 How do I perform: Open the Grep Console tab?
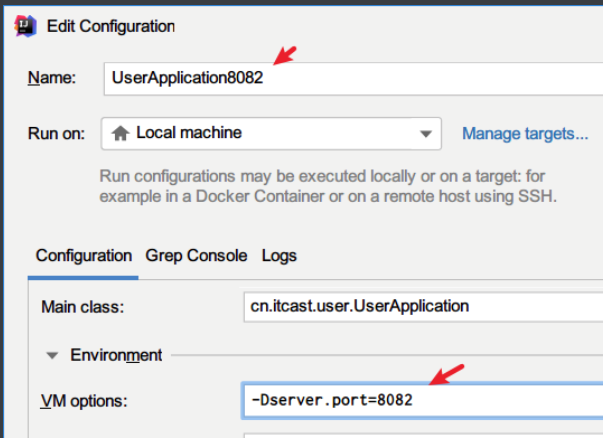(196, 255)
